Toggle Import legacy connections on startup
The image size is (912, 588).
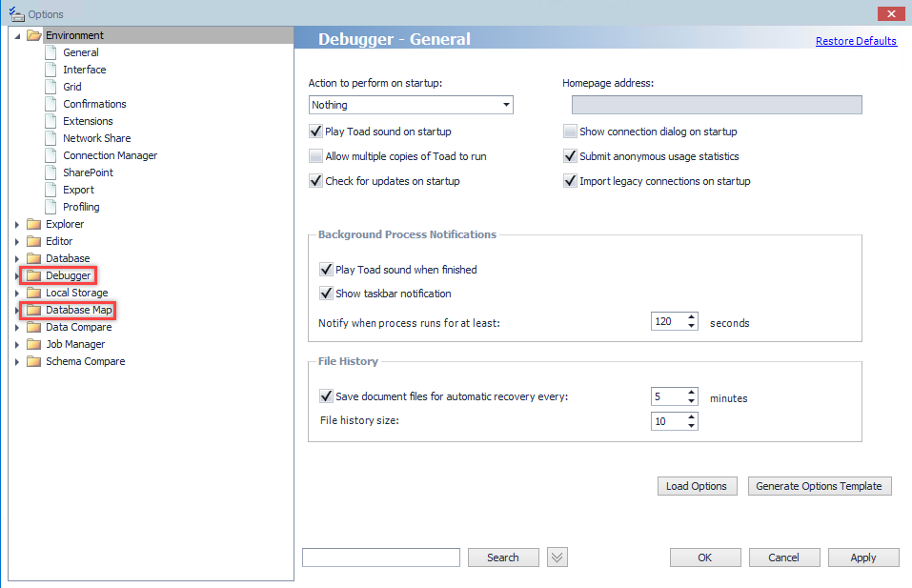[x=570, y=181]
